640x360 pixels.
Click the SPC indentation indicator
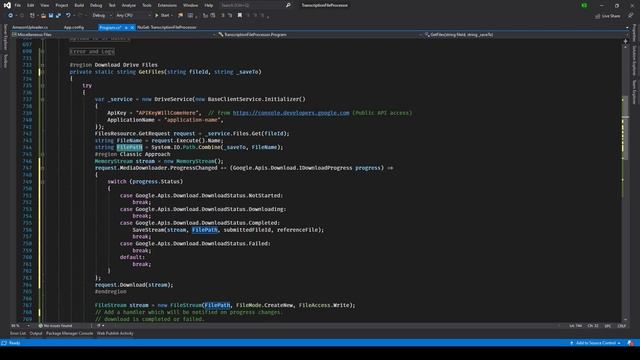pos(608,326)
